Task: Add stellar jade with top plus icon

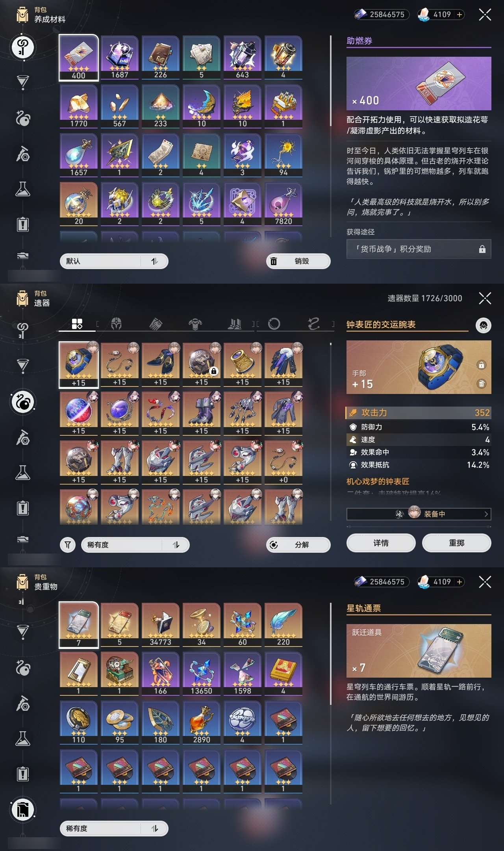Action: [459, 15]
